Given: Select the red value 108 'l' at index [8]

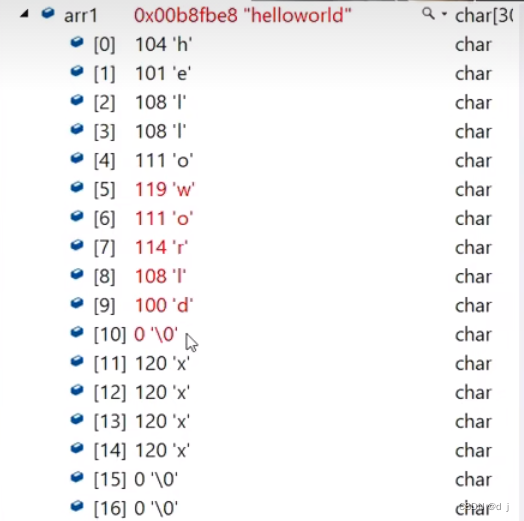Looking at the screenshot, I should tap(160, 276).
